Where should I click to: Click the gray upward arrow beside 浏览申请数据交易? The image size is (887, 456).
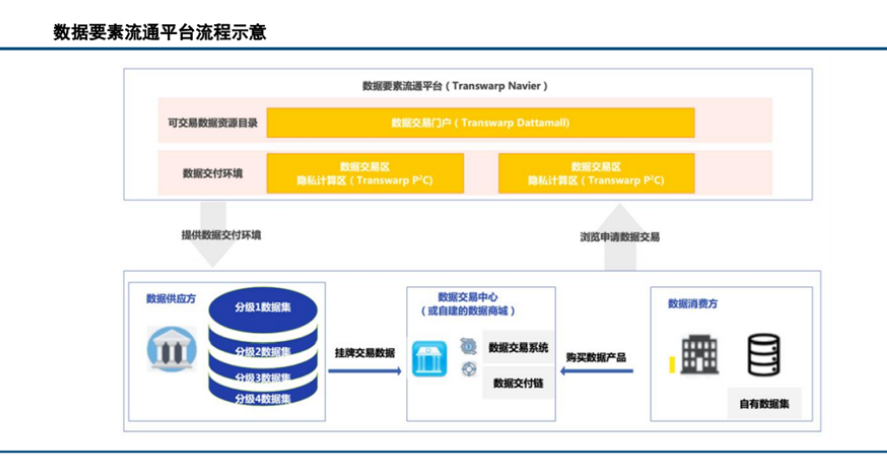tap(620, 237)
